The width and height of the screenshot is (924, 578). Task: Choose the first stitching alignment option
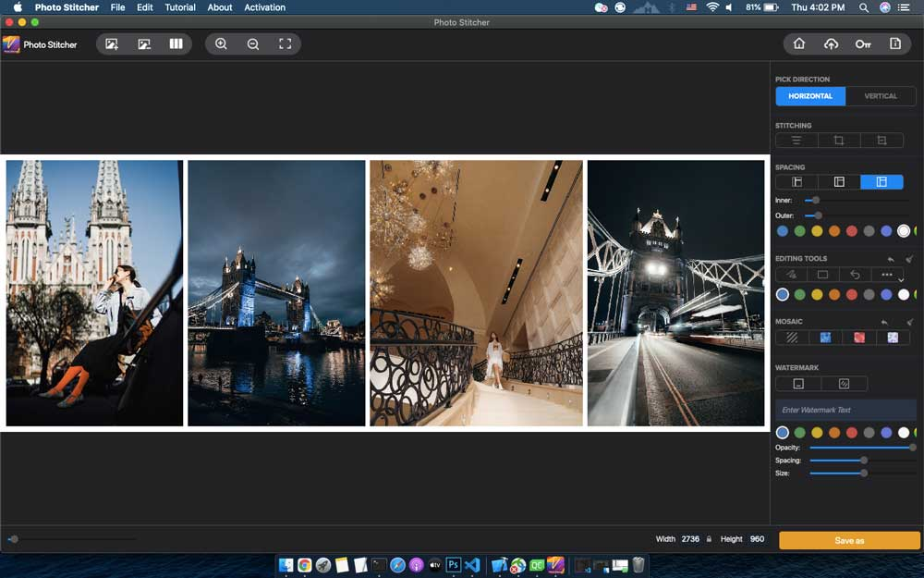[x=795, y=140]
